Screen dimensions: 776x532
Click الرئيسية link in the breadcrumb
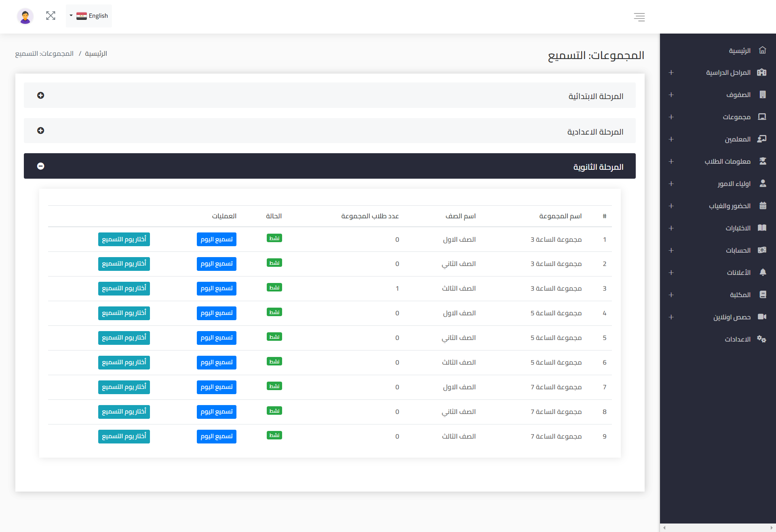click(95, 53)
